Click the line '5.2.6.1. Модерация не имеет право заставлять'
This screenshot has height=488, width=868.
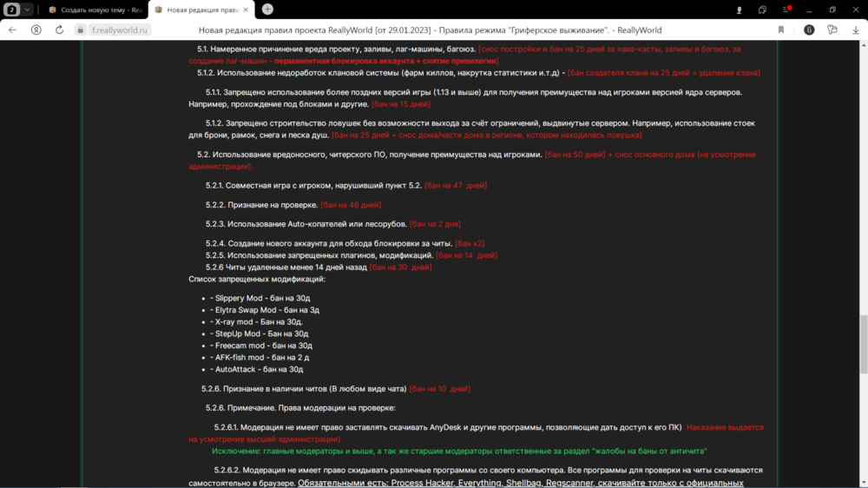pyautogui.click(x=448, y=427)
